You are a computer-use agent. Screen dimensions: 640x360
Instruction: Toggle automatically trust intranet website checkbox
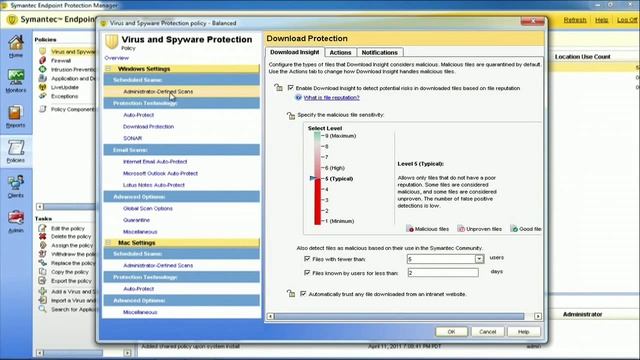pos(303,293)
